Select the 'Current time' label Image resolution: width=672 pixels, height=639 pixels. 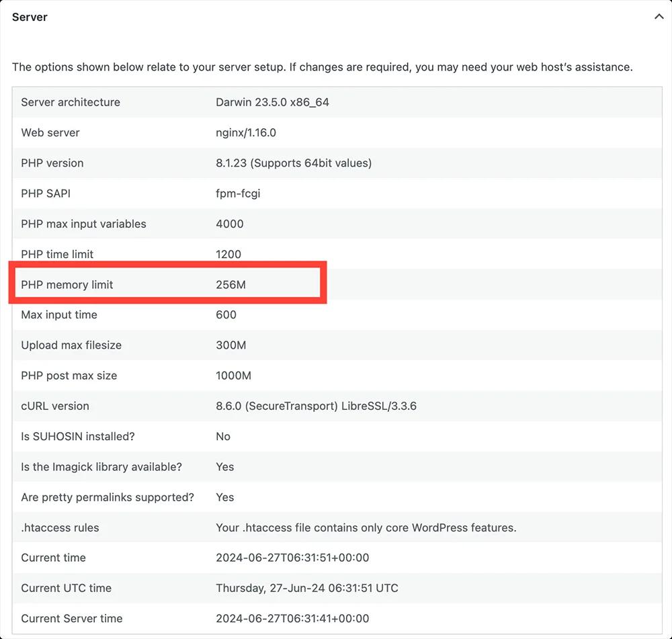click(53, 558)
